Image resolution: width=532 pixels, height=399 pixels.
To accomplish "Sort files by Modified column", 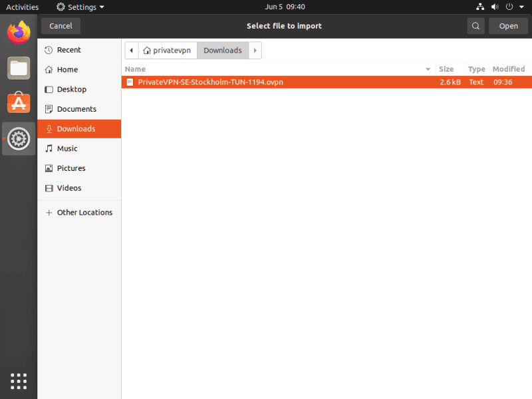I will 508,69.
